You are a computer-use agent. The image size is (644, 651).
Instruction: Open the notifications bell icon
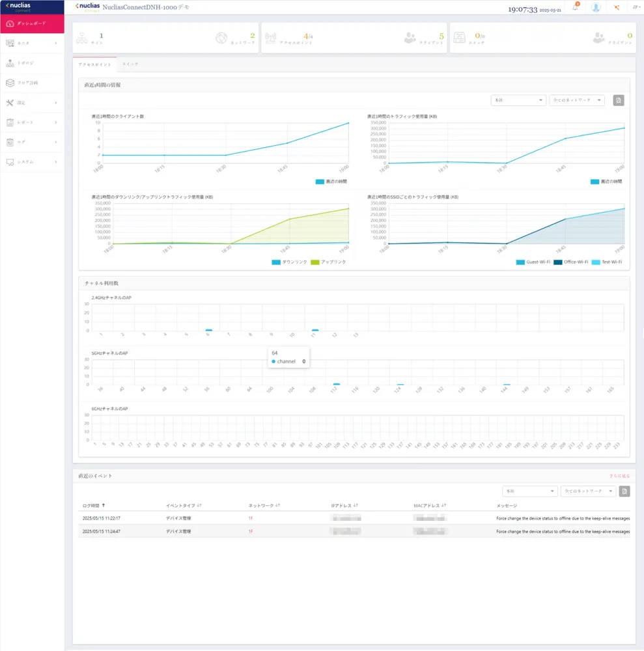click(x=576, y=7)
